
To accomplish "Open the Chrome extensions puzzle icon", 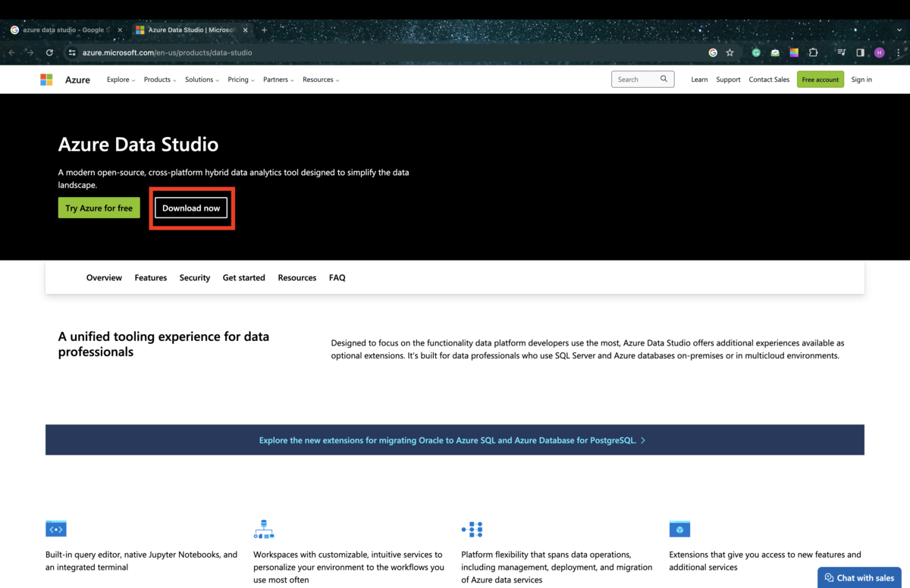I will 813,52.
